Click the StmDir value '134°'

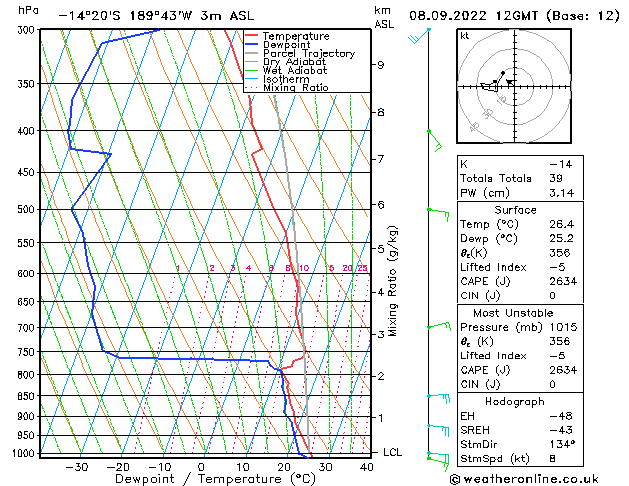click(x=562, y=444)
